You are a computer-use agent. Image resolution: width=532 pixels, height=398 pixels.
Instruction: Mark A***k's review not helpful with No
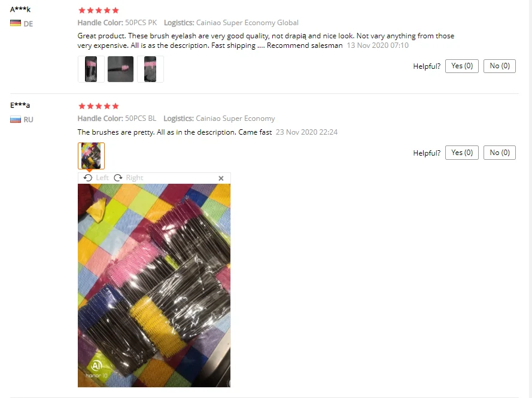pyautogui.click(x=500, y=66)
